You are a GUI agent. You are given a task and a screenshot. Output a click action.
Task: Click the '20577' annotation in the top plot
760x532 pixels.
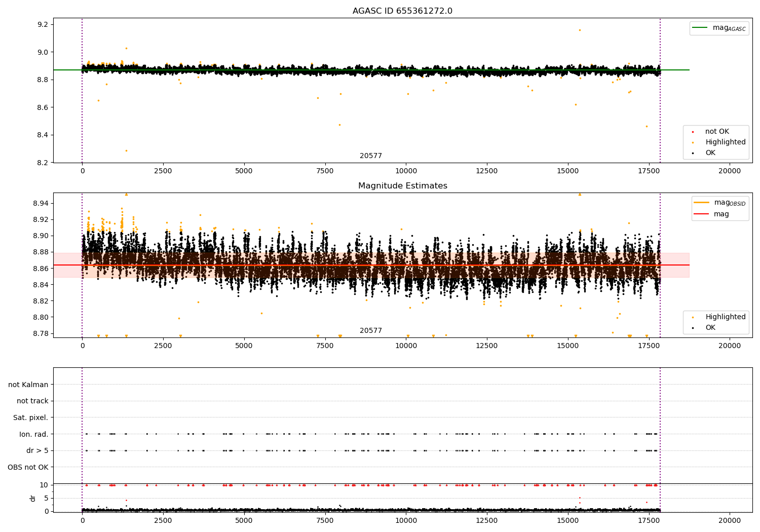pos(371,156)
